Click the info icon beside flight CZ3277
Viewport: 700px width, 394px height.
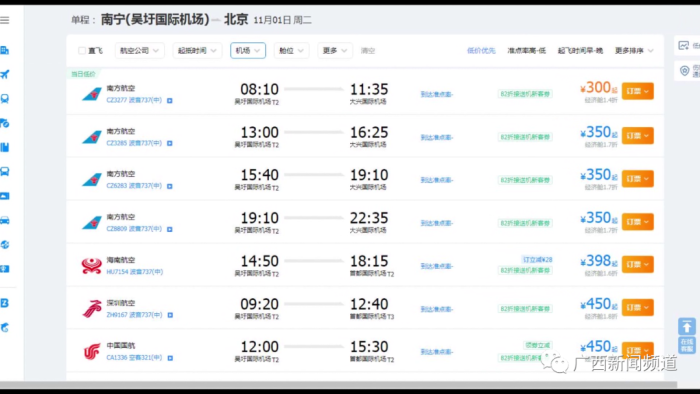click(170, 101)
